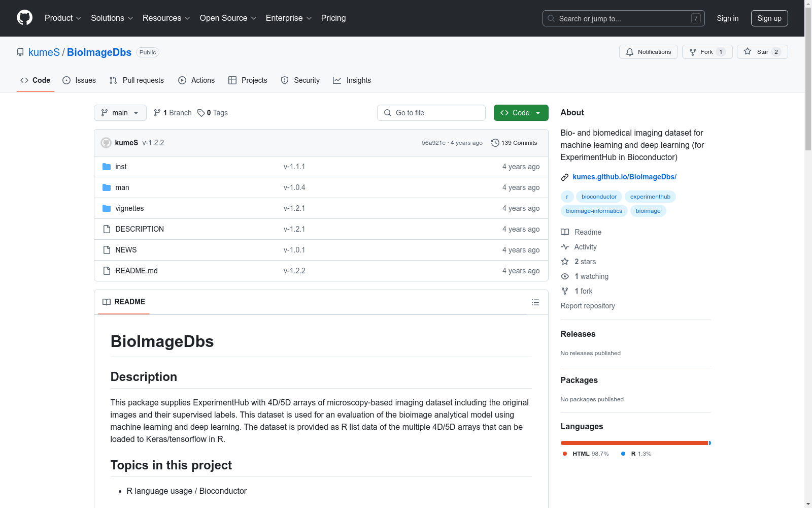Expand the Product menu
This screenshot has width=812, height=508.
(x=63, y=18)
